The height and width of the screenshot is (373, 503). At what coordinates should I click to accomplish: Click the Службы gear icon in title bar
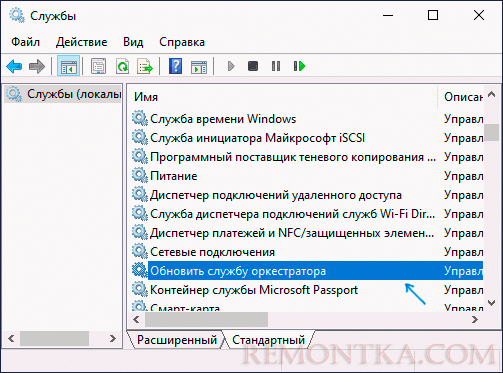pos(16,16)
